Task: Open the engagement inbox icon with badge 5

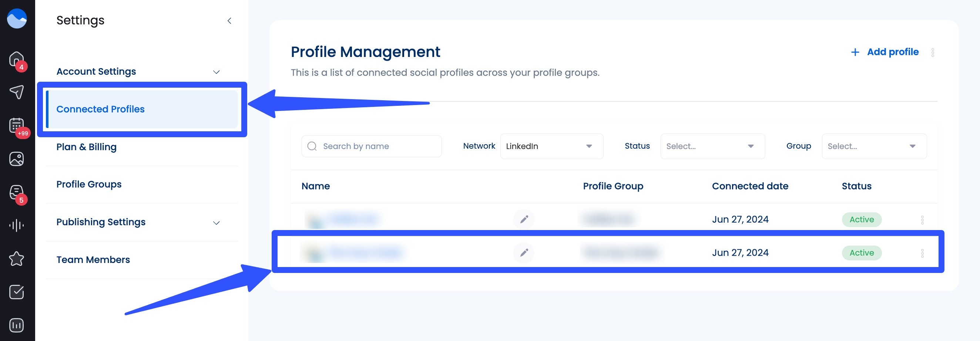Action: [x=16, y=192]
